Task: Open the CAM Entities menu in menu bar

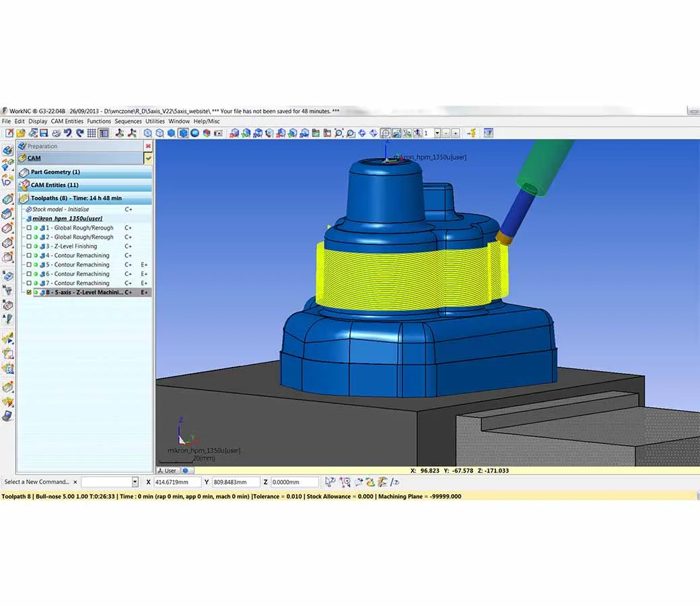Action: 67,121
